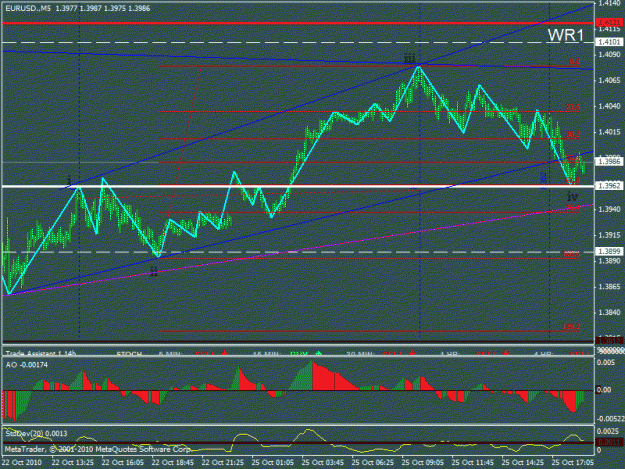
Task: Click the 1.4140 price axis value
Action: (609, 3)
